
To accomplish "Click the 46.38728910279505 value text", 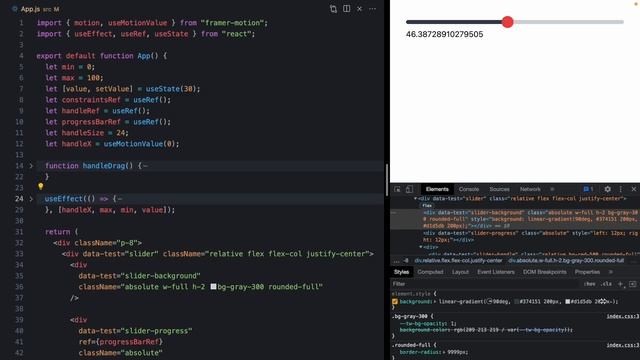I will click(x=444, y=34).
